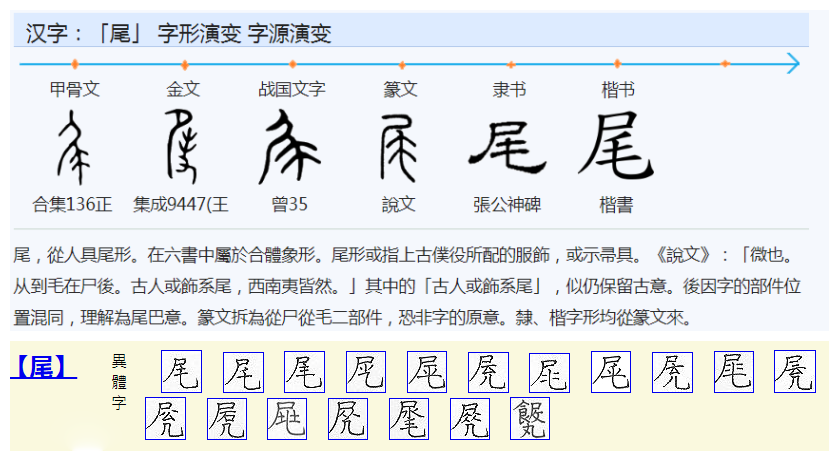
Task: Select the large regular script 尾 glyph
Action: [616, 145]
